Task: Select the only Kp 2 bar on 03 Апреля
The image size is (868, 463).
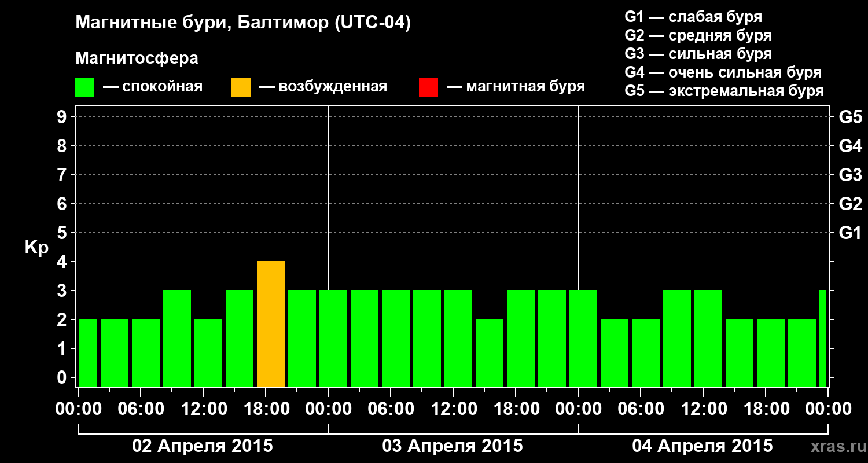Action: tap(490, 353)
